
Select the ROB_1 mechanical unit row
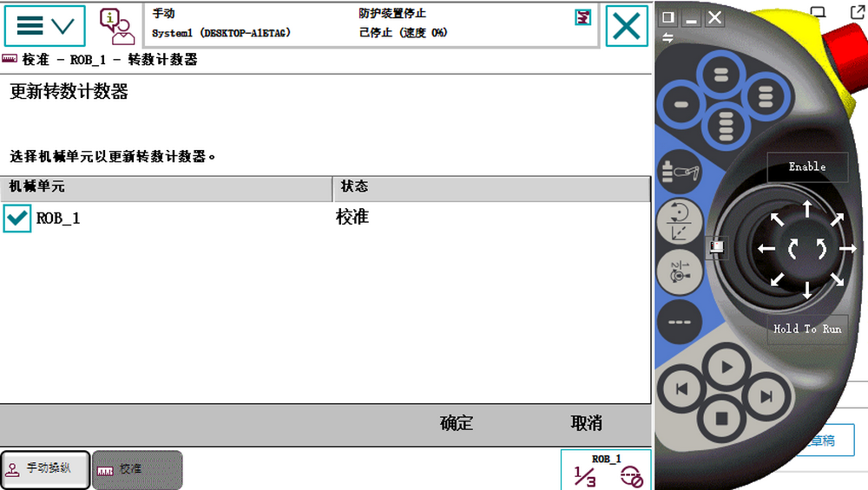tap(325, 218)
